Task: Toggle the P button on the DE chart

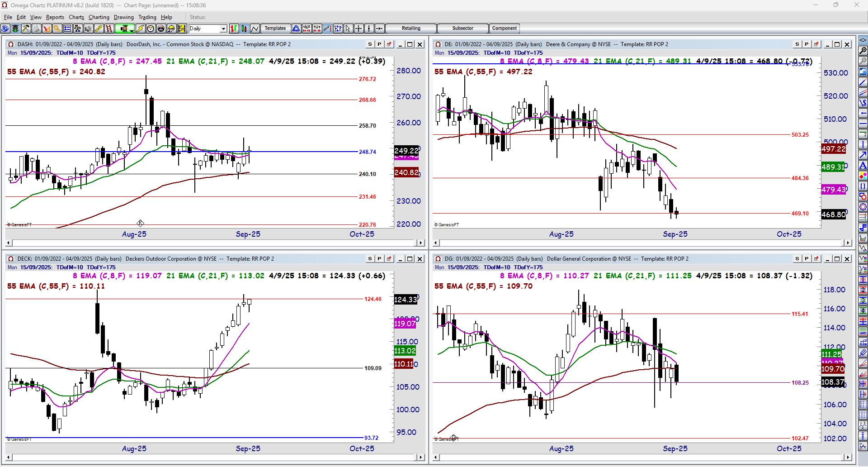Action: click(x=807, y=44)
